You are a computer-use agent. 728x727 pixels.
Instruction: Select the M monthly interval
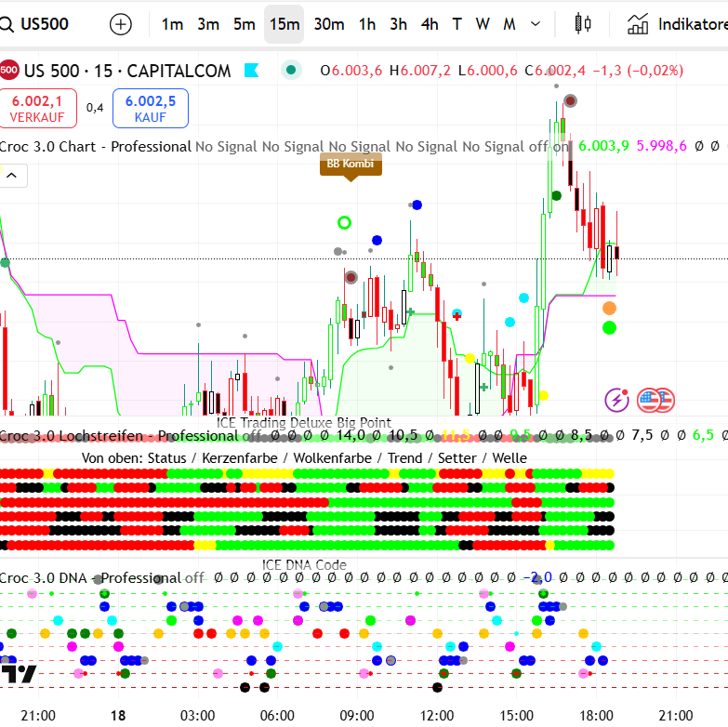(x=510, y=24)
